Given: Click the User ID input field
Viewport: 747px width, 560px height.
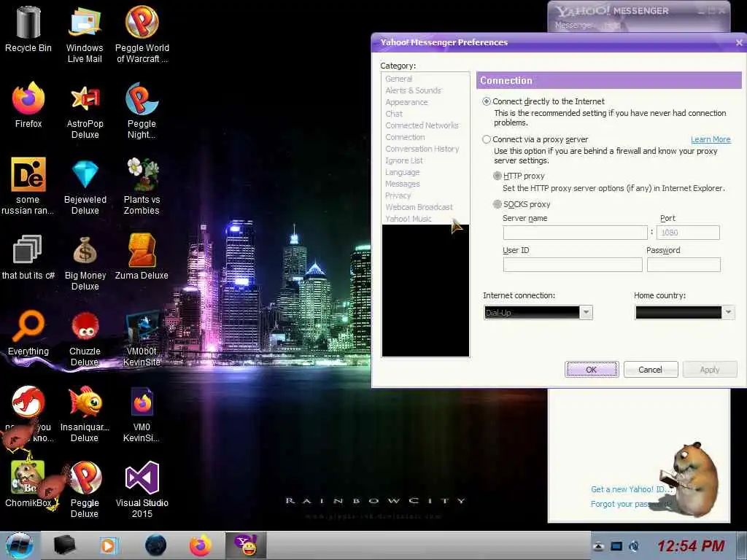Looking at the screenshot, I should [x=573, y=265].
